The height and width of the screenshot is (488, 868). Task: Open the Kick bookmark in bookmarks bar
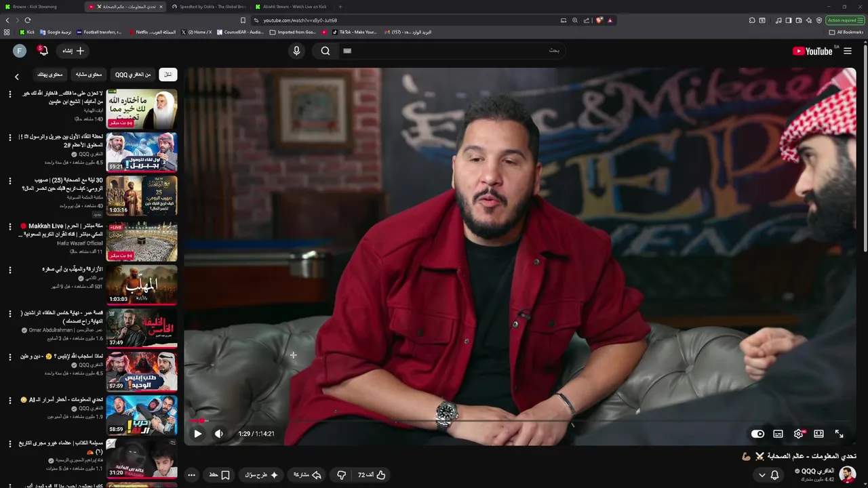click(26, 32)
